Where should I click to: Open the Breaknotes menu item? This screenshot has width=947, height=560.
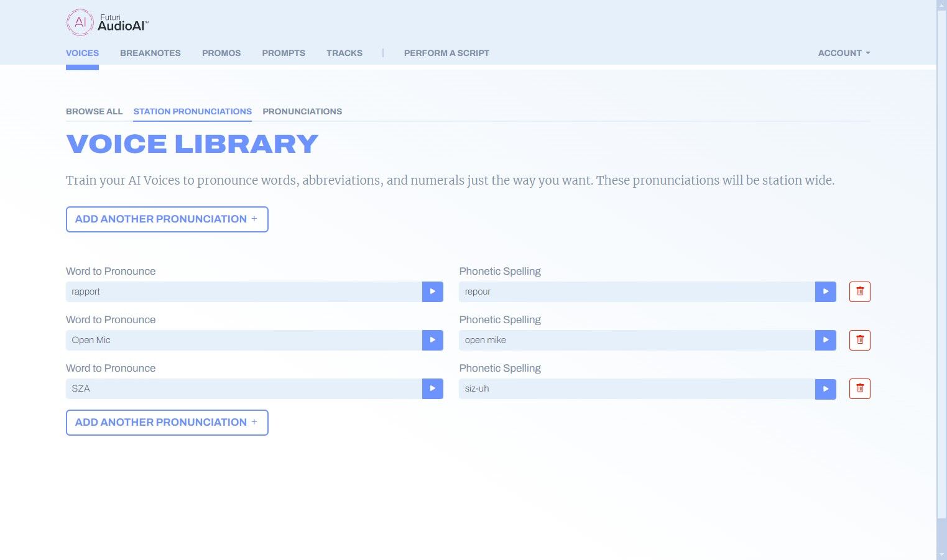pyautogui.click(x=150, y=53)
